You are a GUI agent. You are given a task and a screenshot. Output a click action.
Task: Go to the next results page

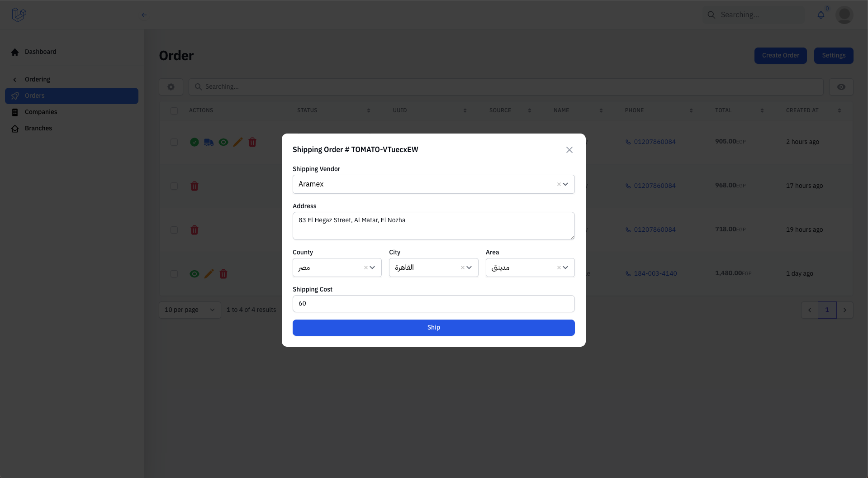click(x=845, y=310)
